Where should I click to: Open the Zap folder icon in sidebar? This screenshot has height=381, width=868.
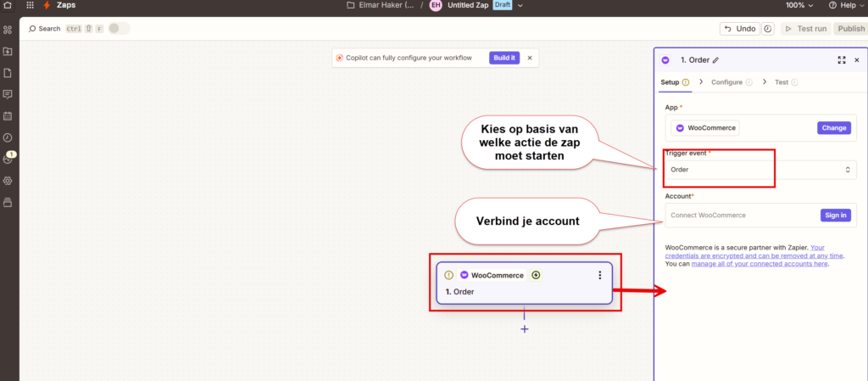click(7, 52)
